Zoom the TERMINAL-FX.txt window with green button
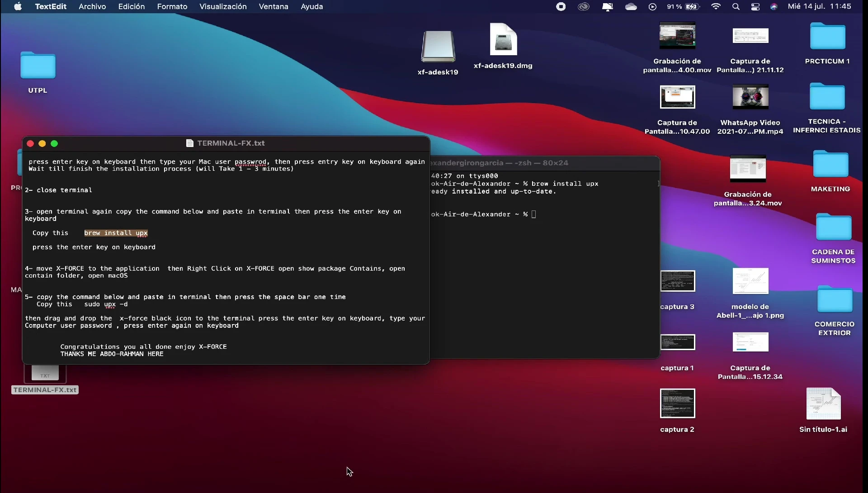868x493 pixels. 54,143
